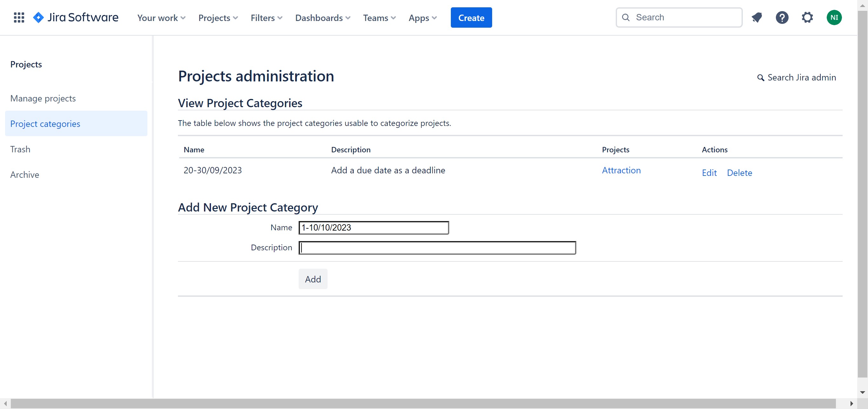Expand the Your work dropdown
This screenshot has height=409, width=868.
click(x=161, y=18)
